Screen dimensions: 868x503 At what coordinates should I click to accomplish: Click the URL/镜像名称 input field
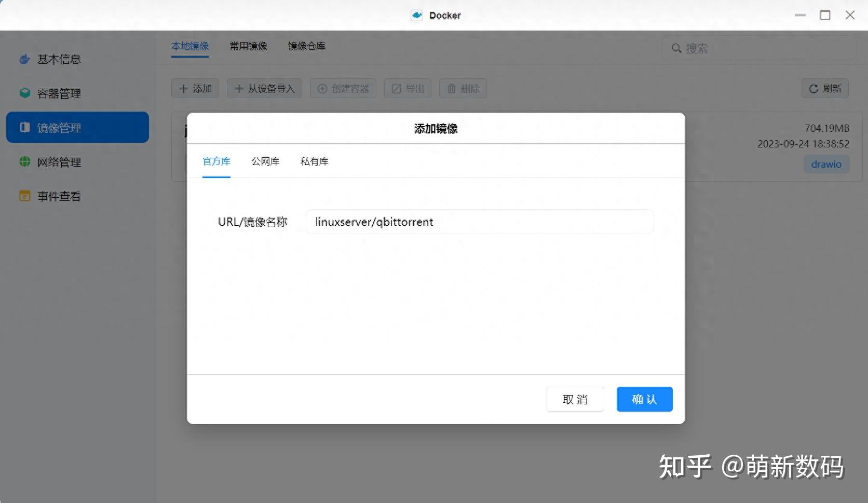[x=479, y=222]
